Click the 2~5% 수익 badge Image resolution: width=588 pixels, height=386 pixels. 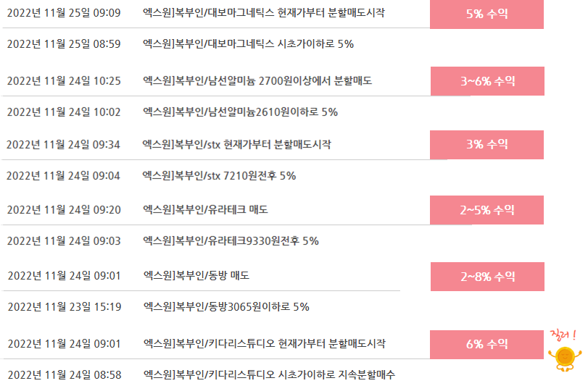(486, 210)
